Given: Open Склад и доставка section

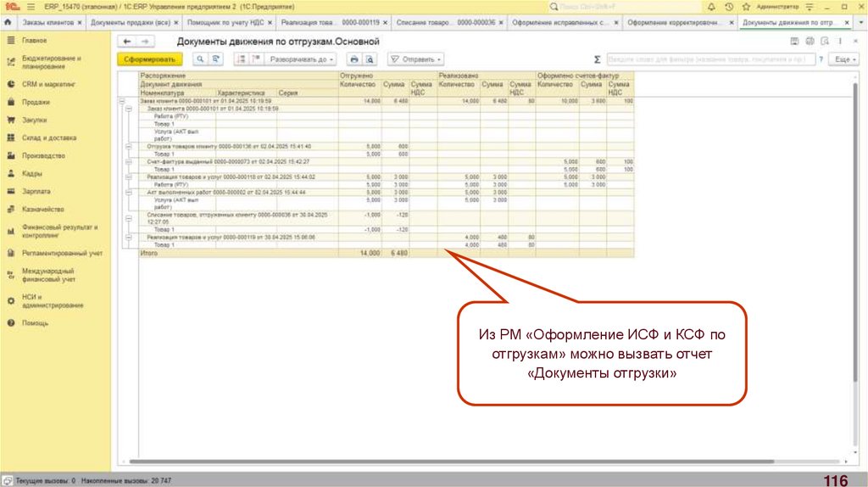Looking at the screenshot, I should click(48, 137).
